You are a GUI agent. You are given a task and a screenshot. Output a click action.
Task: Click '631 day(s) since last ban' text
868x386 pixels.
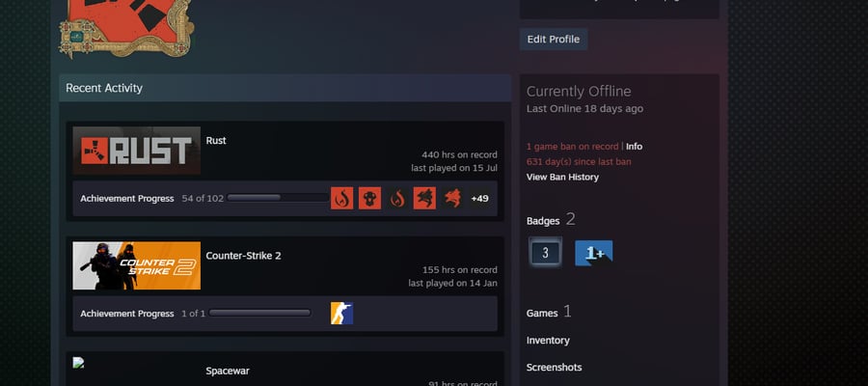(579, 162)
